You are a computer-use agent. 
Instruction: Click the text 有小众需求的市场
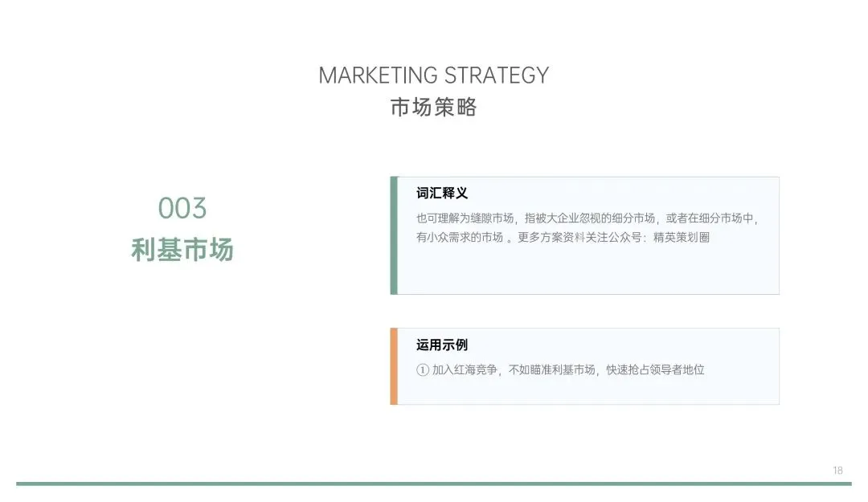pos(460,238)
